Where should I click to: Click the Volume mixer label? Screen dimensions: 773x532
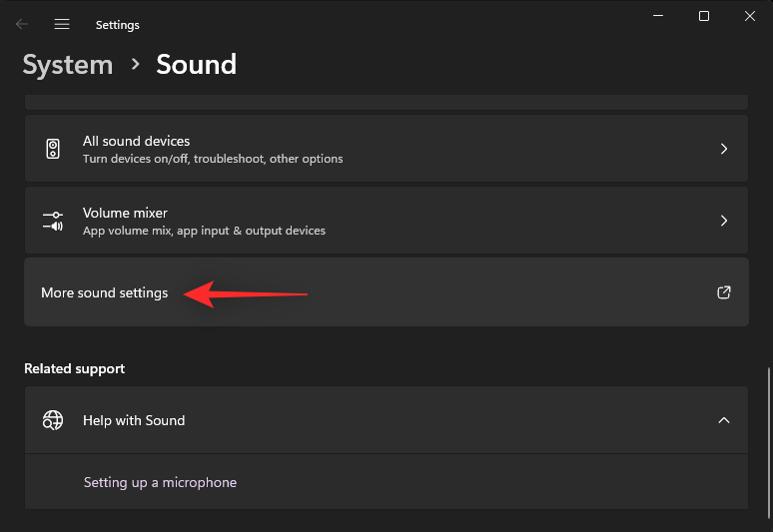pos(125,213)
